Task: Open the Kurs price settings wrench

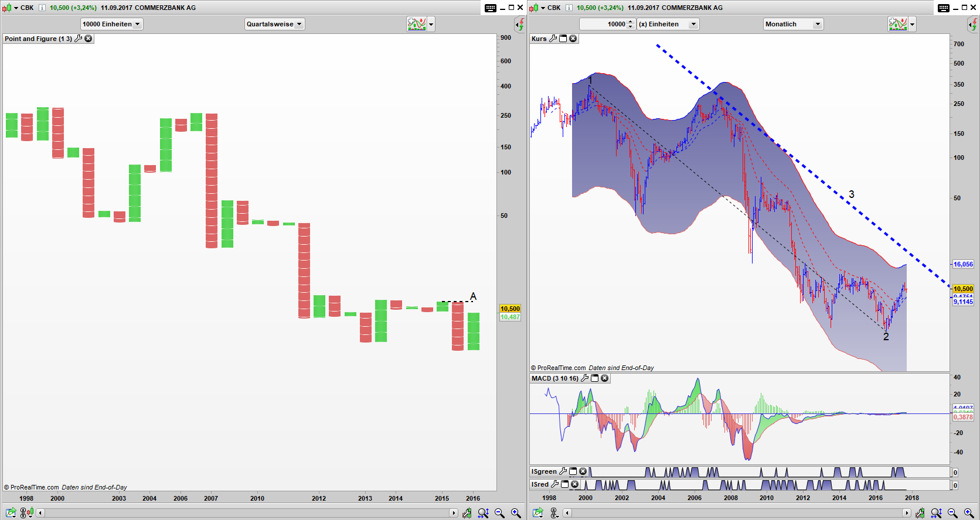Action: tap(553, 39)
